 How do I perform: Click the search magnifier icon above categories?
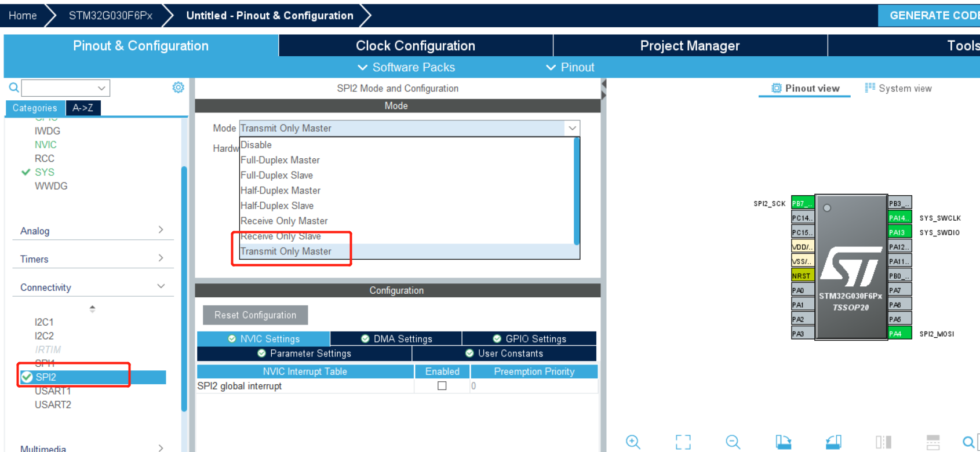pyautogui.click(x=14, y=88)
